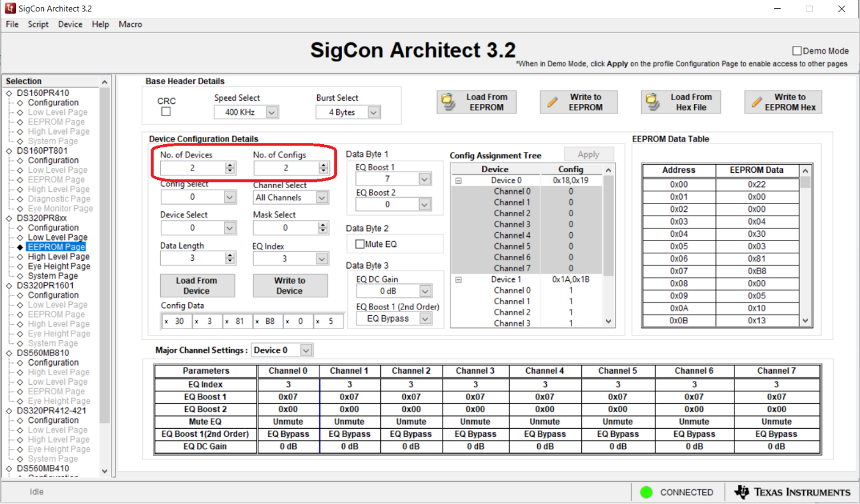Screen dimensions: 860x504
Task: Open the Config Select dropdown
Action: click(x=230, y=198)
